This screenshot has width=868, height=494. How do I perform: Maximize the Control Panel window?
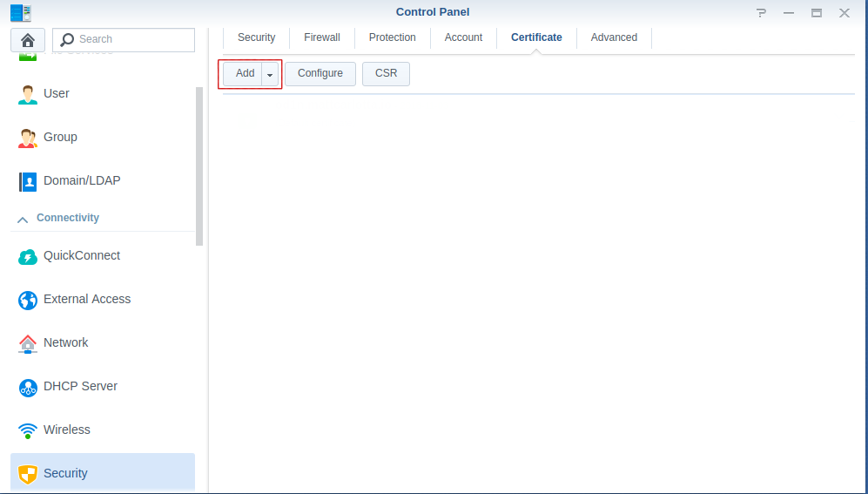[x=817, y=13]
